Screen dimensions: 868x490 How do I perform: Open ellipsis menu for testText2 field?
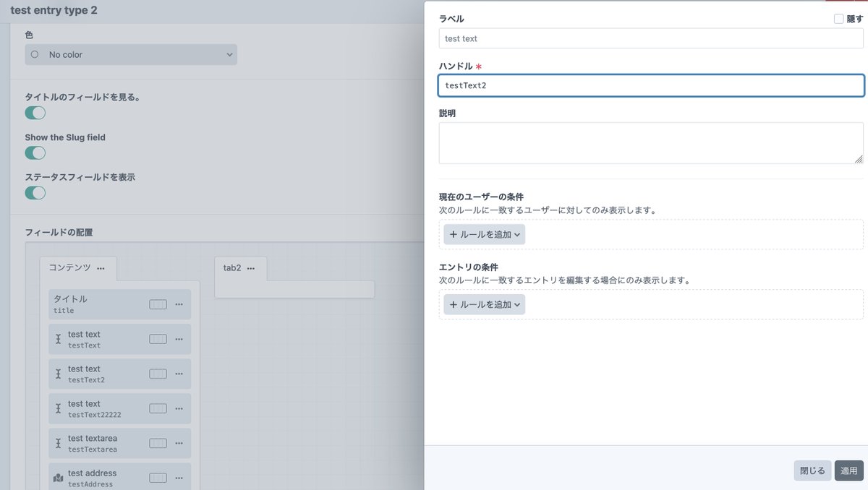pos(179,374)
